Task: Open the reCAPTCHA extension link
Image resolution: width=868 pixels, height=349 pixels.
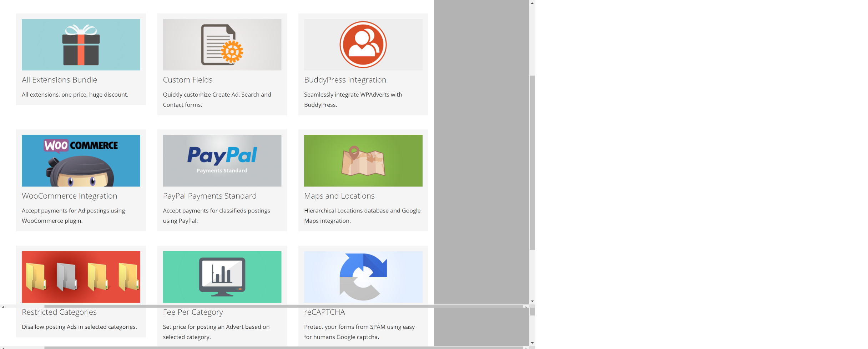Action: tap(324, 312)
